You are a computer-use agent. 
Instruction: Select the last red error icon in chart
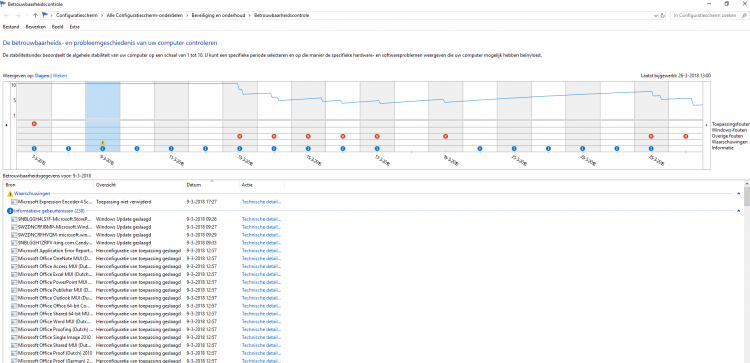click(x=685, y=136)
